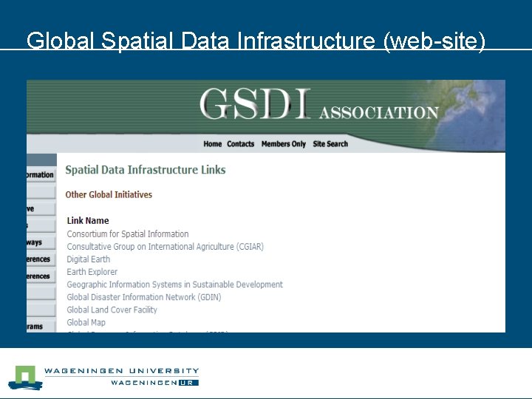This screenshot has width=532, height=399.
Task: Go to Members Only page
Action: tap(284, 144)
